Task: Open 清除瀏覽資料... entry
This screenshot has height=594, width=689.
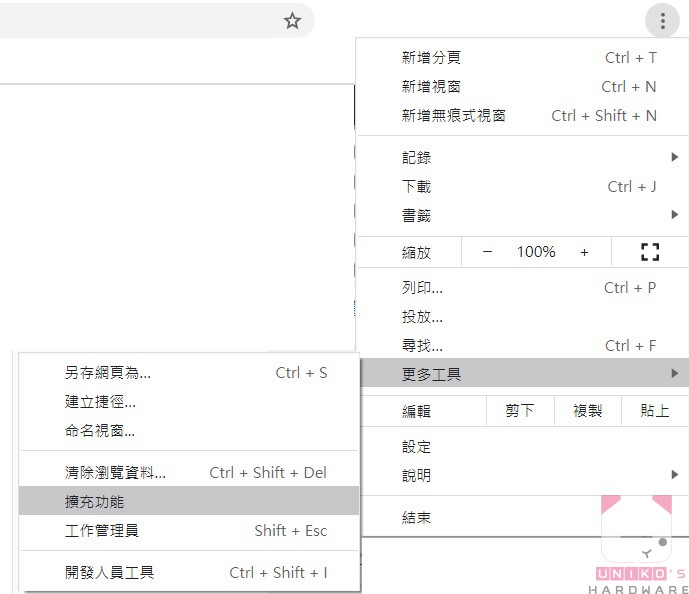Action: pos(189,473)
